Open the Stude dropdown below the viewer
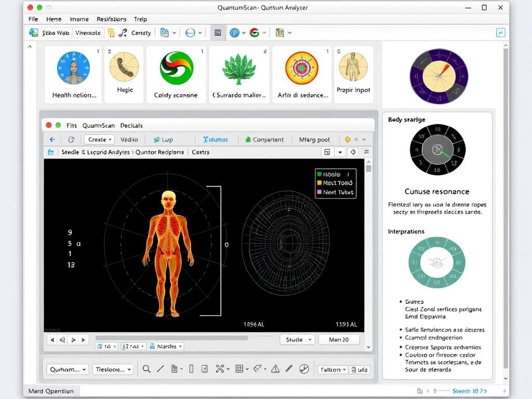Image resolution: width=532 pixels, height=399 pixels. (x=297, y=339)
